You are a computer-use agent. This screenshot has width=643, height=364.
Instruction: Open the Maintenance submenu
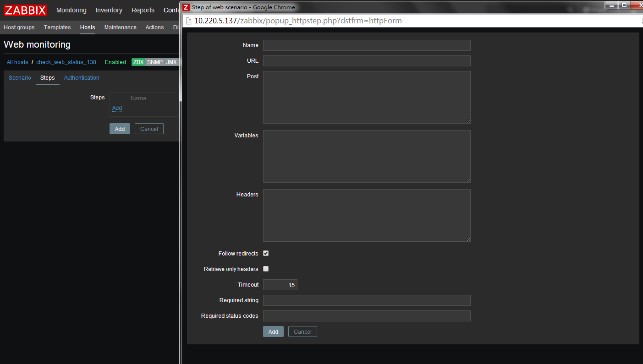pos(121,27)
